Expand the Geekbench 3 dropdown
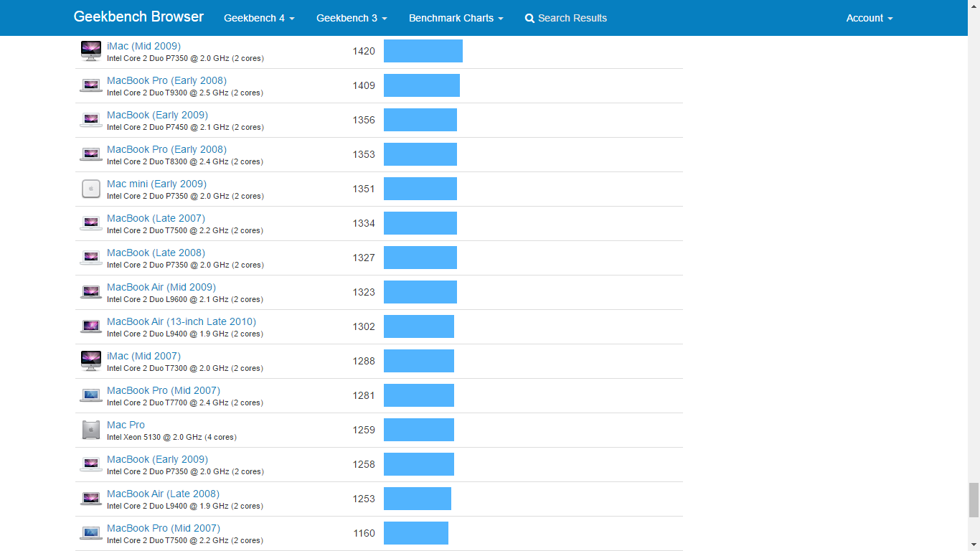The width and height of the screenshot is (980, 551). (352, 18)
